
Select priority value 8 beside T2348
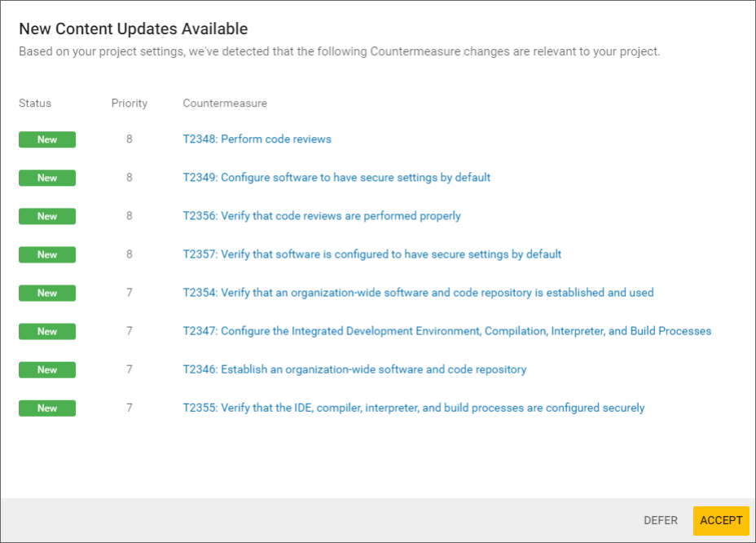click(129, 139)
